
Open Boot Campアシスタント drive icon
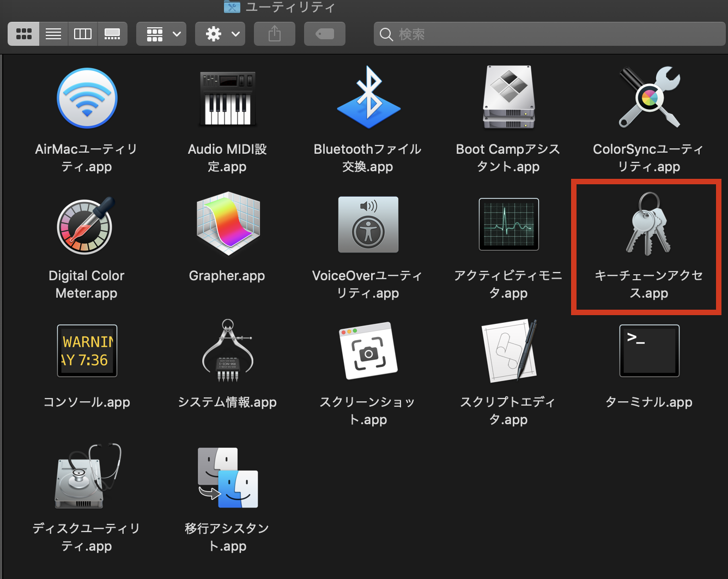[x=509, y=97]
